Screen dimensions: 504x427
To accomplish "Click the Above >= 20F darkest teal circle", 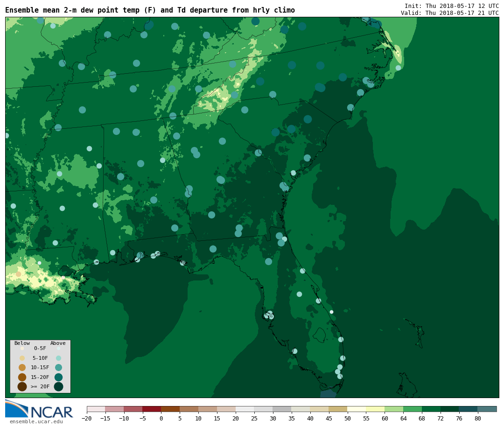I will pos(58,386).
